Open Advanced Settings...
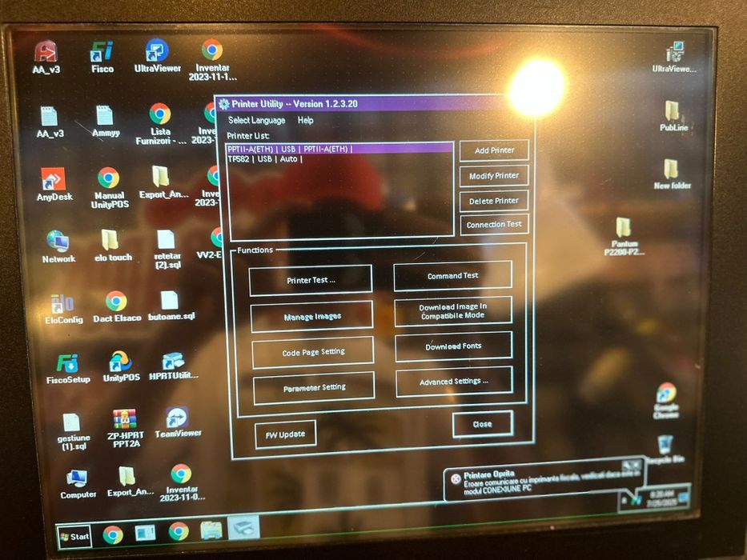Image resolution: width=747 pixels, height=560 pixels. point(454,382)
